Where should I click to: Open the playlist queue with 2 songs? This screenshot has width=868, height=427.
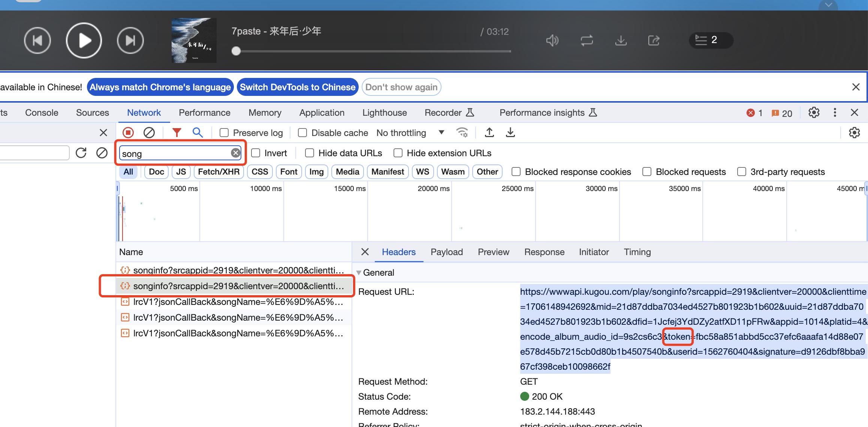point(710,40)
